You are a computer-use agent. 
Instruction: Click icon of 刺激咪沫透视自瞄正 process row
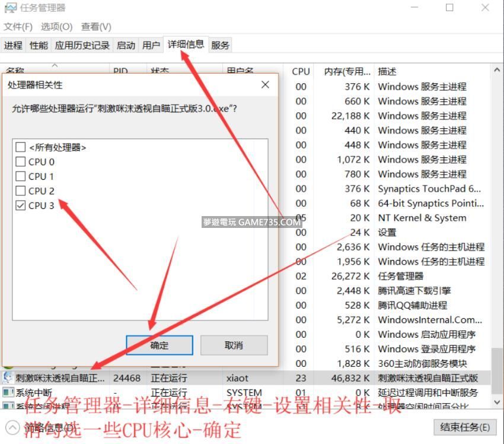tap(8, 378)
